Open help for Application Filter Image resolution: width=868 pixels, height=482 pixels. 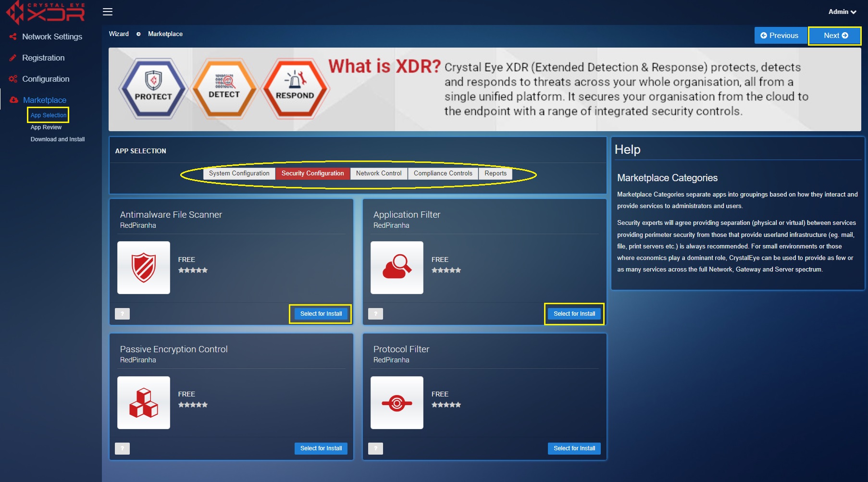click(x=375, y=314)
